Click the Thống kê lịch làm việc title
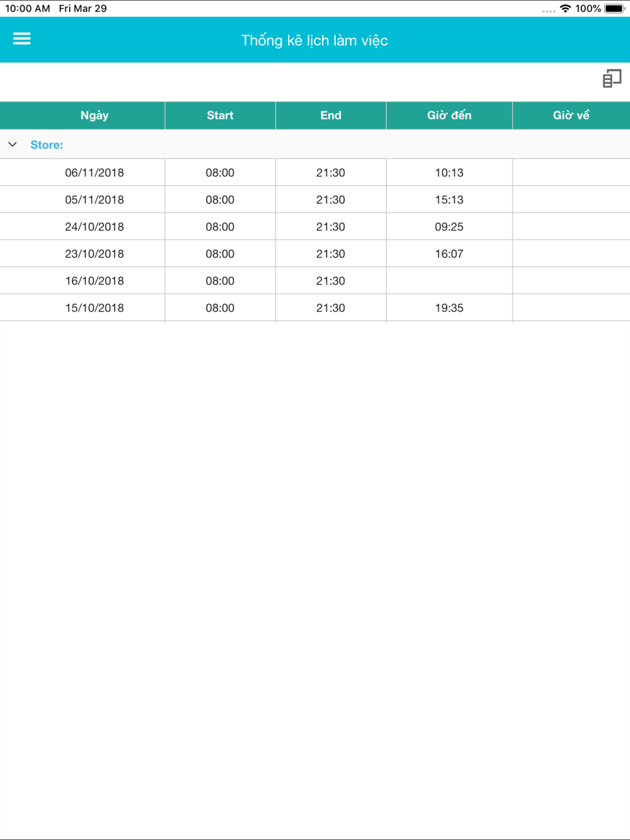This screenshot has height=840, width=630. pyautogui.click(x=314, y=40)
